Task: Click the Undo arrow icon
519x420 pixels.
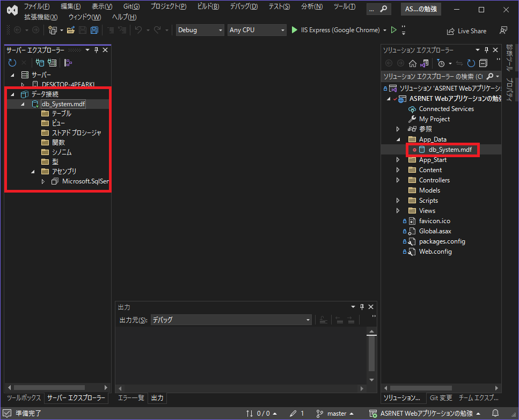Action: pyautogui.click(x=138, y=30)
